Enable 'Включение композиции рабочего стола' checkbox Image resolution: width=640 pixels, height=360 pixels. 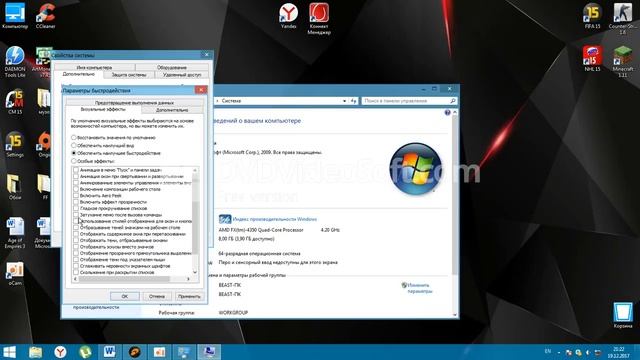tap(76, 189)
